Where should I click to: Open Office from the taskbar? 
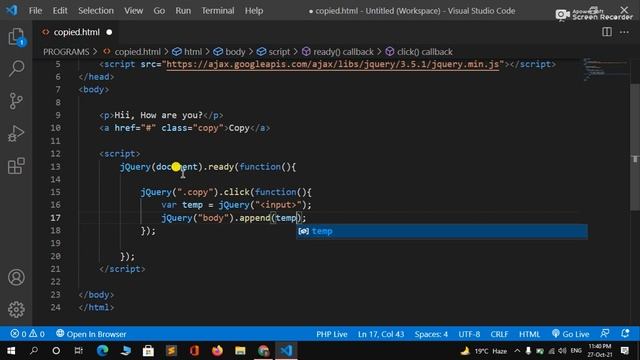pos(194,351)
